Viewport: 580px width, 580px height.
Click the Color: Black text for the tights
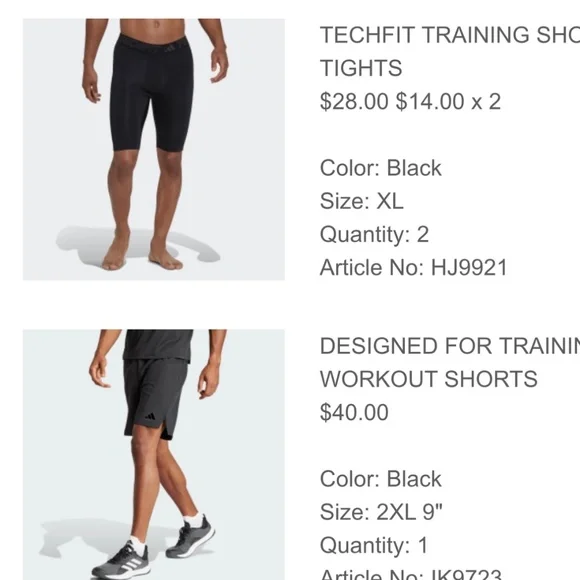pyautogui.click(x=381, y=168)
